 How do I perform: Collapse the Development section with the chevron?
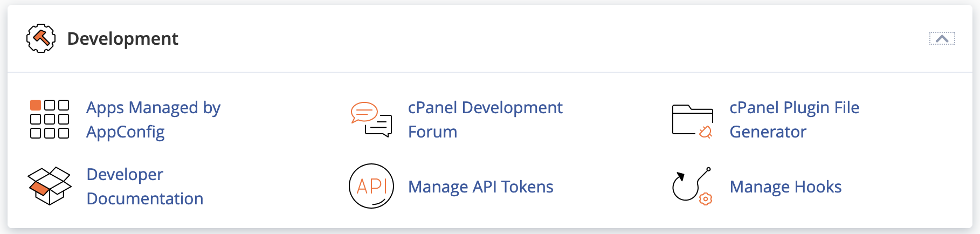click(x=942, y=38)
